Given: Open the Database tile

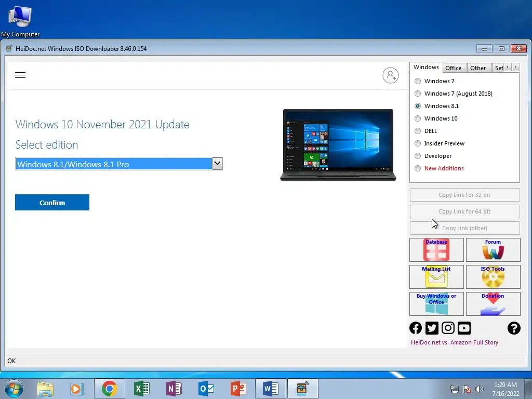Looking at the screenshot, I should (x=436, y=250).
